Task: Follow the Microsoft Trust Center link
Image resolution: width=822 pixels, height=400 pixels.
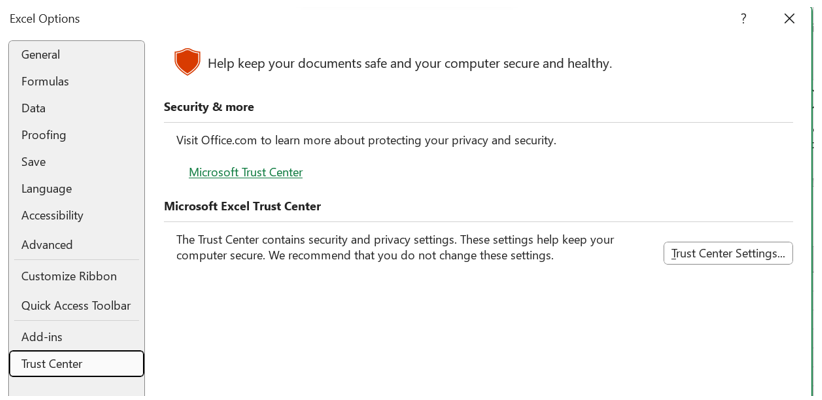Action: [x=245, y=172]
